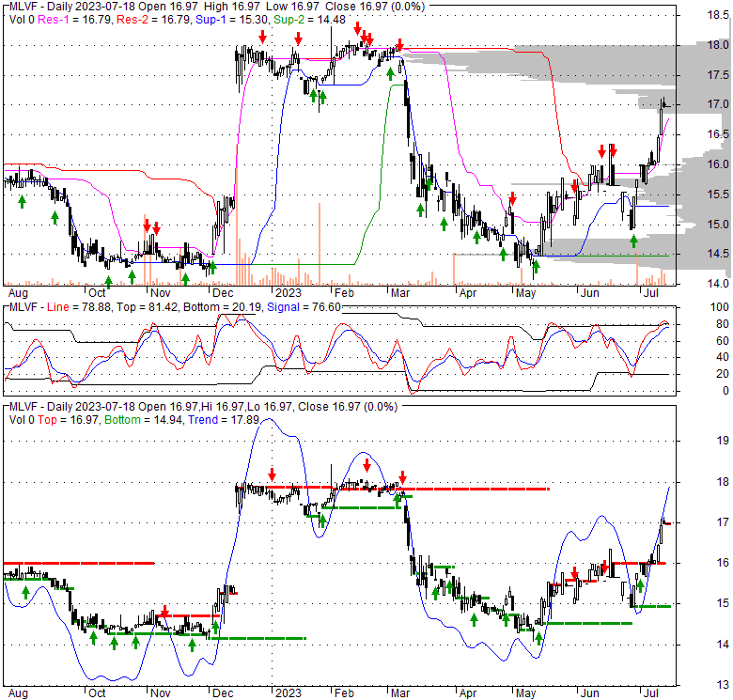Click the 15.0 price axis label
This screenshot has width=733, height=700.
tap(718, 225)
